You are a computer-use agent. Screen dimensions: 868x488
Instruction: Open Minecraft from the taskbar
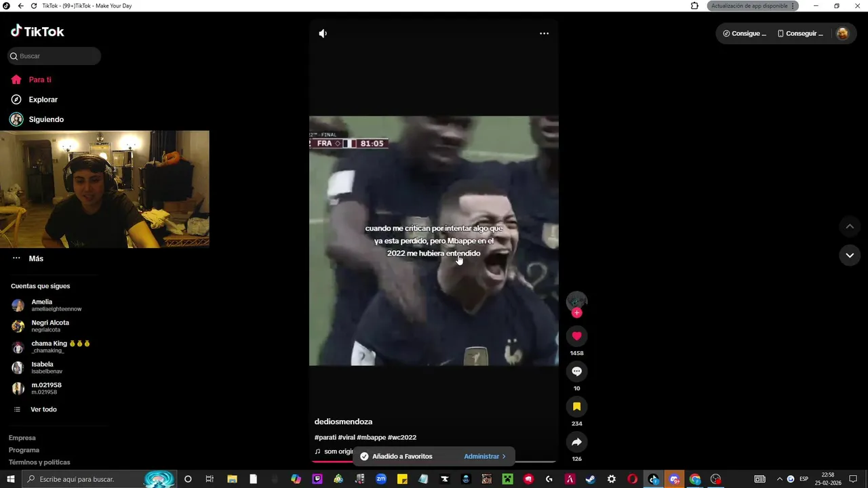click(x=507, y=479)
